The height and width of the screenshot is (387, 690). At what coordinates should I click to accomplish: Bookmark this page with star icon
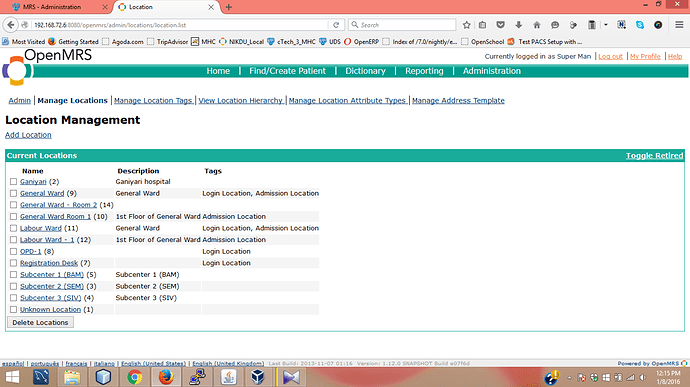(x=466, y=25)
